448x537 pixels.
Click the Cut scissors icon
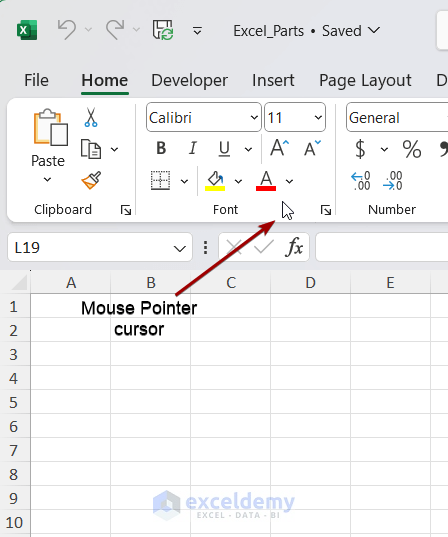click(91, 117)
